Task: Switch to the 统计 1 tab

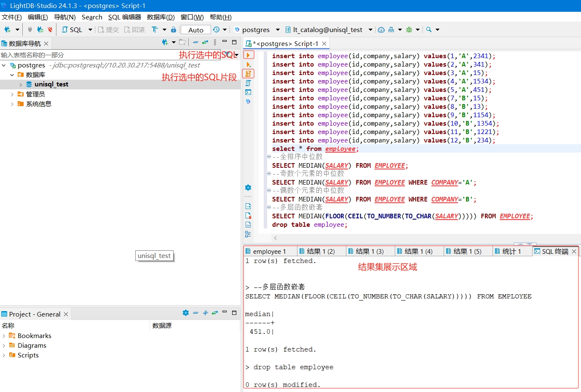Action: click(511, 251)
